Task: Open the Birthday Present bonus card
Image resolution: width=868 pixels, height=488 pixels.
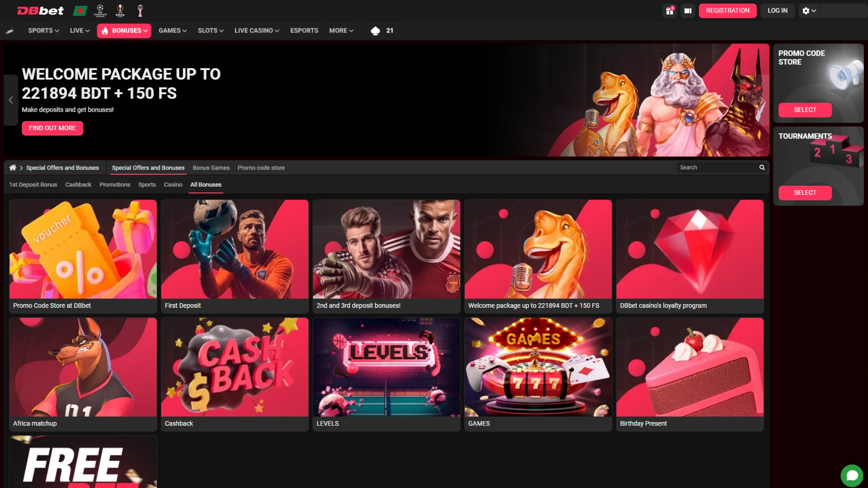Action: [689, 374]
